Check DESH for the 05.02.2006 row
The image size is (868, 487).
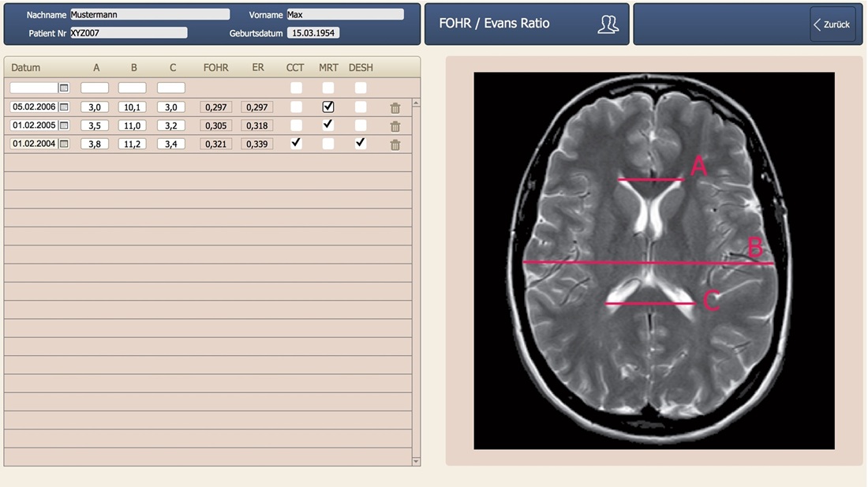[x=361, y=107]
